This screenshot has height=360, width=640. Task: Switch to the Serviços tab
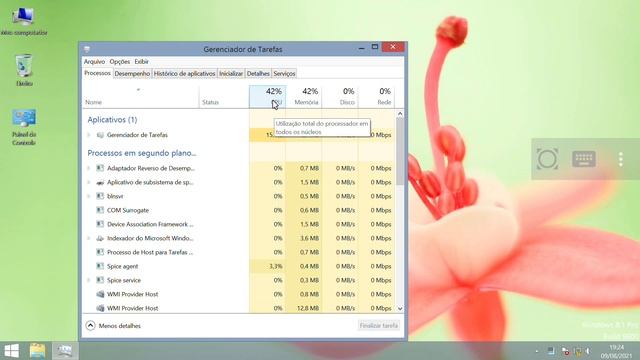284,73
